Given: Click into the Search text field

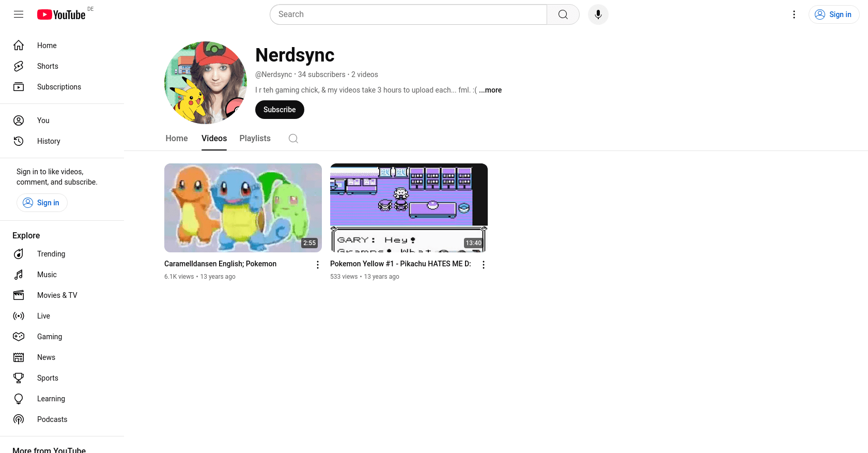Looking at the screenshot, I should pos(408,14).
